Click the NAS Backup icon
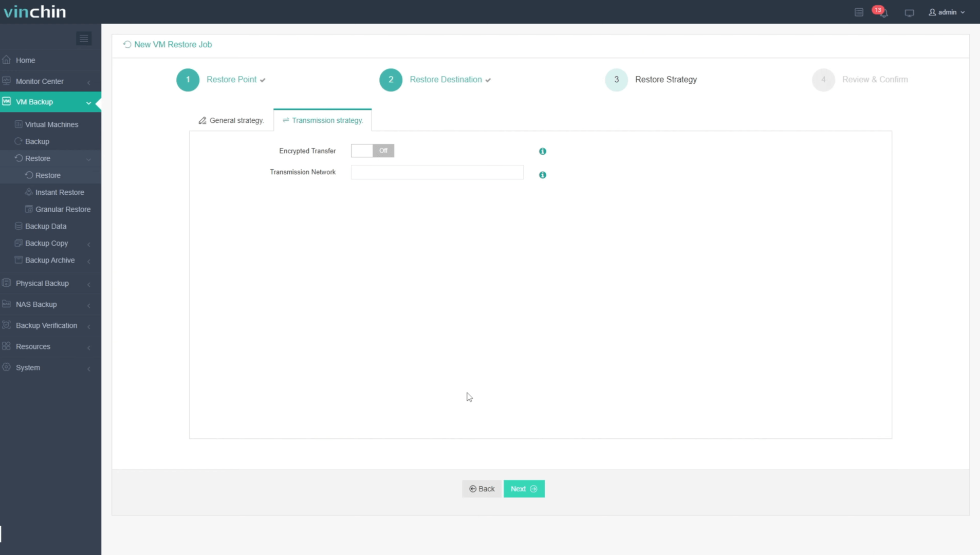Viewport: 980px width, 555px height. coord(7,304)
